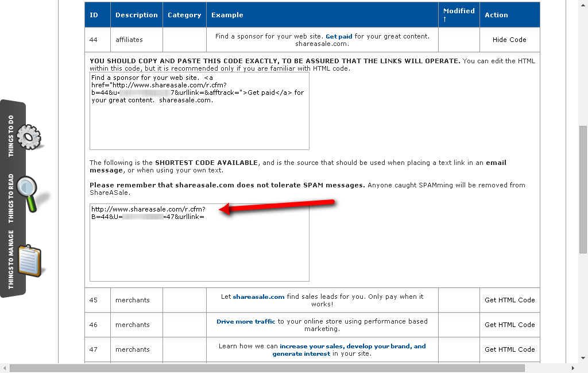Viewport: 588px width, 373px height.
Task: Click 'increase your sales, develop your brand' link
Action: 353,346
